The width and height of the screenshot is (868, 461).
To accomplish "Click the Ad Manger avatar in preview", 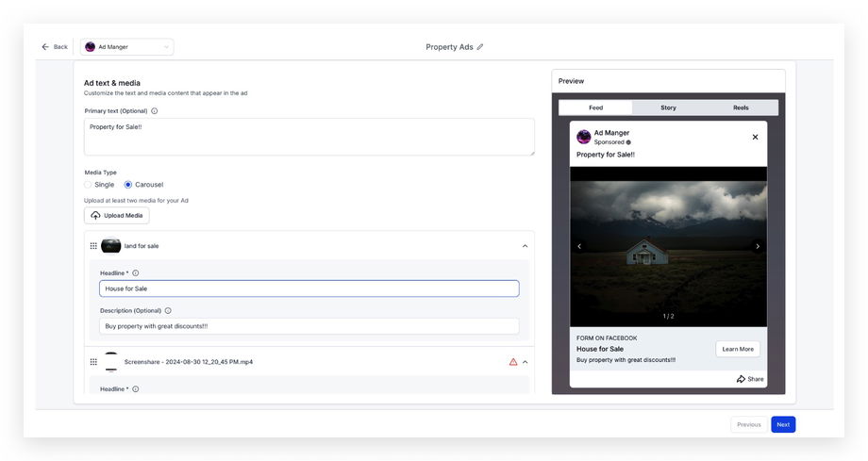I will (x=583, y=137).
